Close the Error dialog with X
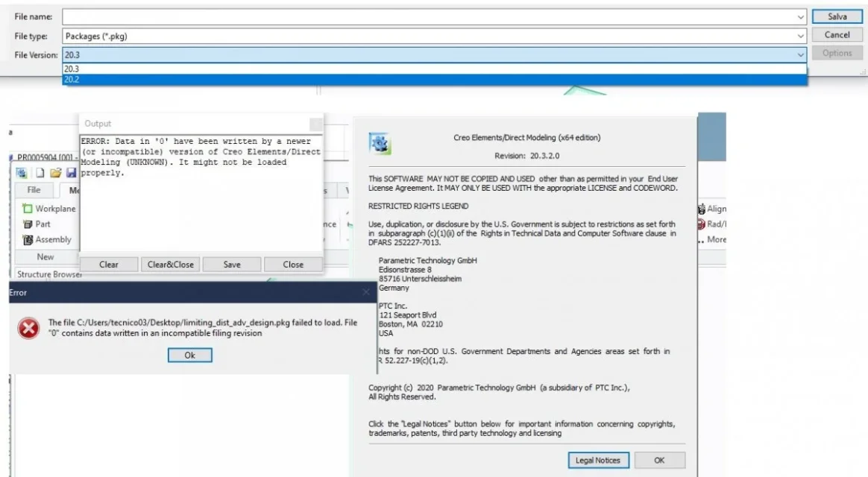This screenshot has width=868, height=477. [366, 292]
